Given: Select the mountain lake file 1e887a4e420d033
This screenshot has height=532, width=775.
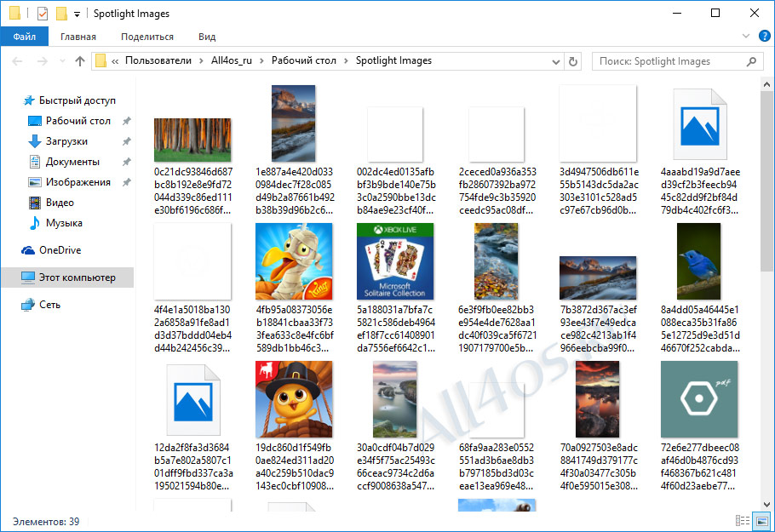Looking at the screenshot, I should pos(294,150).
